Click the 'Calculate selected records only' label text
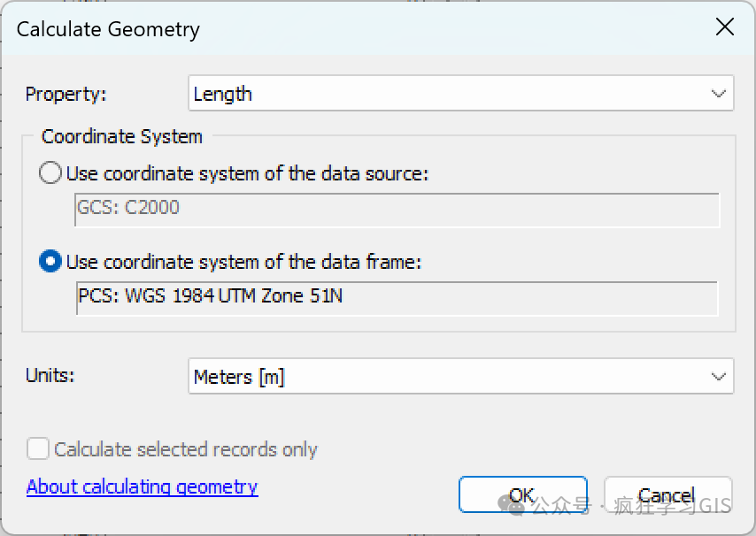Viewport: 756px width, 536px height. pyautogui.click(x=186, y=449)
